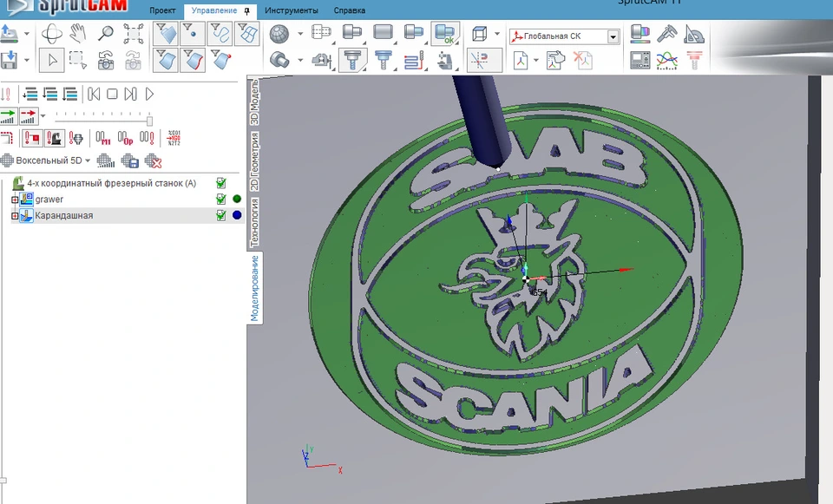Select the arrow pointer selection tool

pos(52,60)
